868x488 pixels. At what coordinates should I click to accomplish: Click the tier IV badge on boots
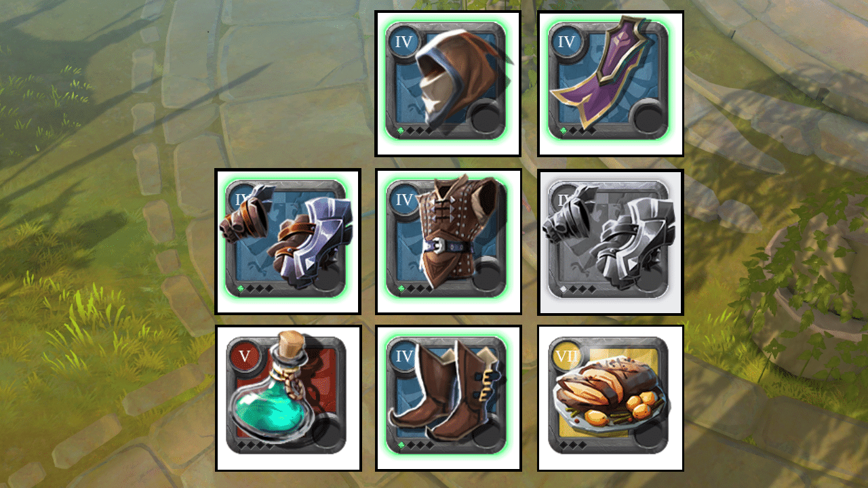click(404, 355)
